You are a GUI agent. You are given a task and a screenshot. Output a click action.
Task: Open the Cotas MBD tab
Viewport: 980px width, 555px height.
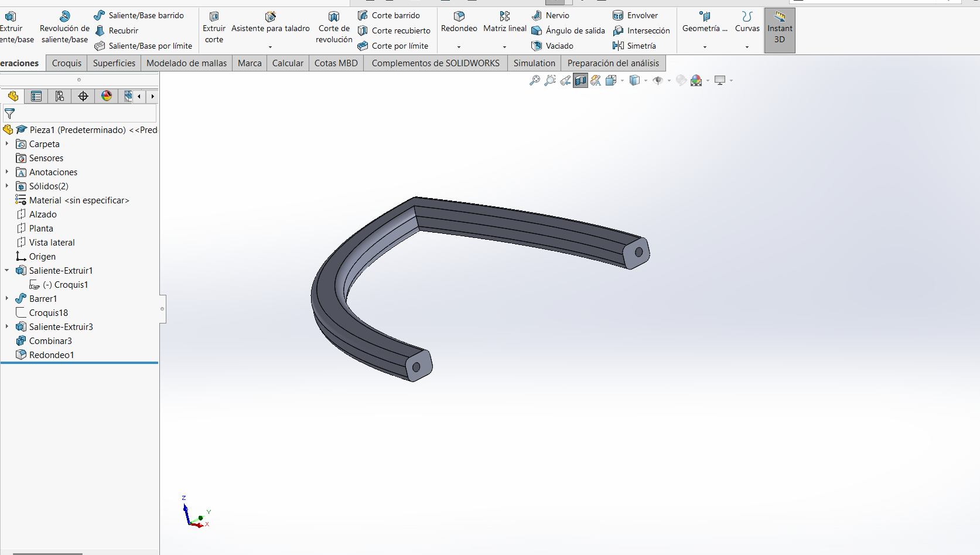pyautogui.click(x=336, y=63)
